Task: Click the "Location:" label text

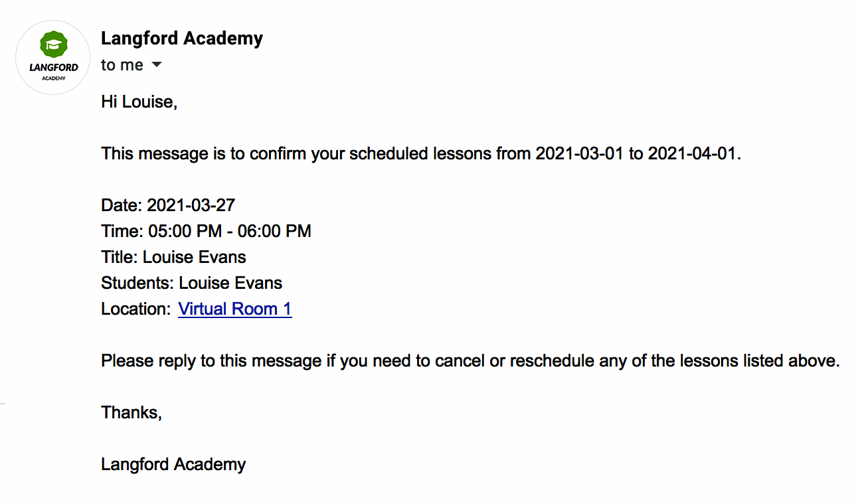Action: [136, 309]
